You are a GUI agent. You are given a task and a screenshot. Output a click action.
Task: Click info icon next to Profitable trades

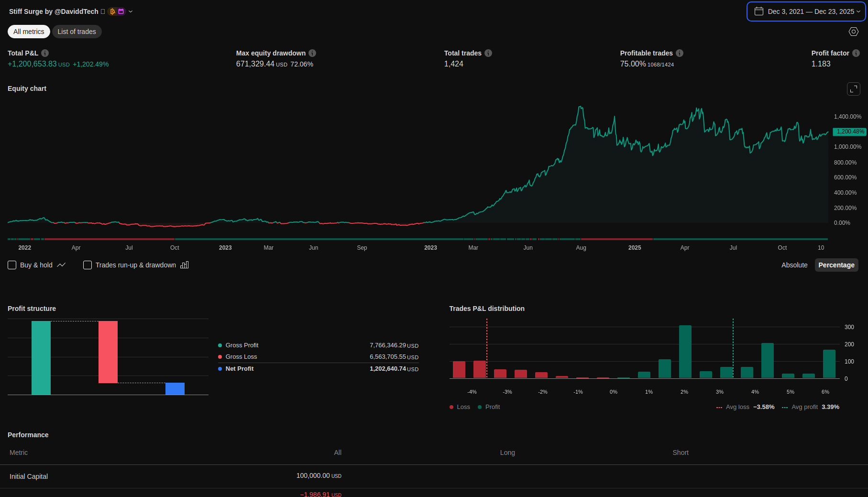tap(680, 53)
